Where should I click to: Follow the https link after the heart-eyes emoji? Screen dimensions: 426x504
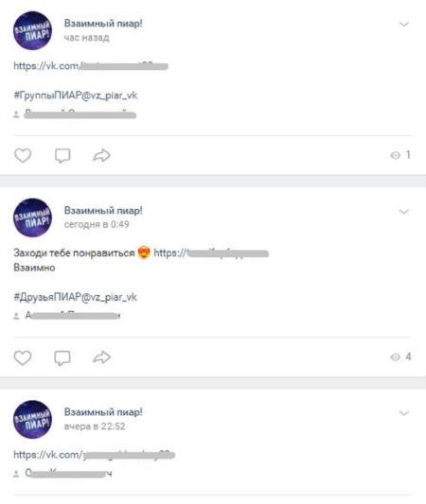click(211, 253)
